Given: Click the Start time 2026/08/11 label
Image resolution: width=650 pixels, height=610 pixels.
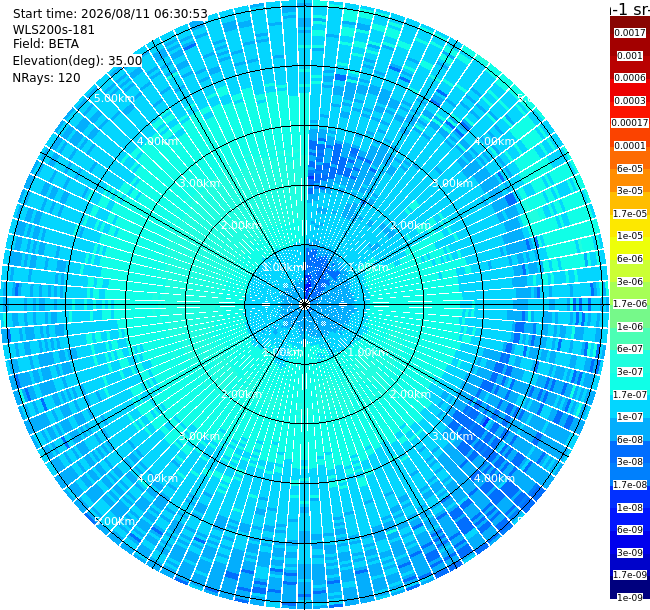Looking at the screenshot, I should coord(110,14).
